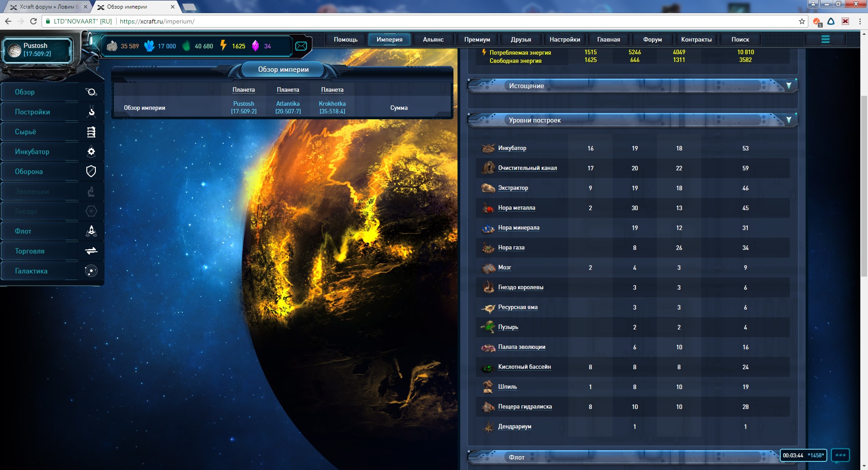Click the purple hydarian crystal icon

[x=255, y=46]
